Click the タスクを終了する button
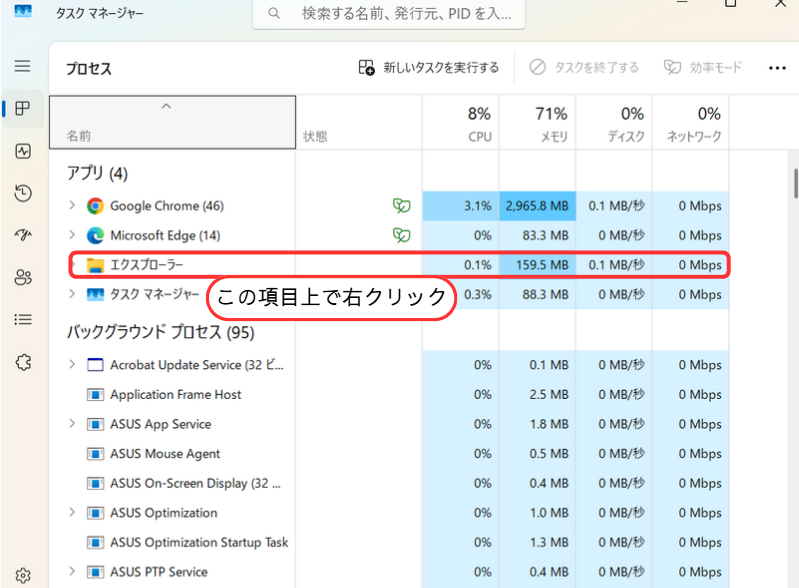The width and height of the screenshot is (799, 588). 584,67
